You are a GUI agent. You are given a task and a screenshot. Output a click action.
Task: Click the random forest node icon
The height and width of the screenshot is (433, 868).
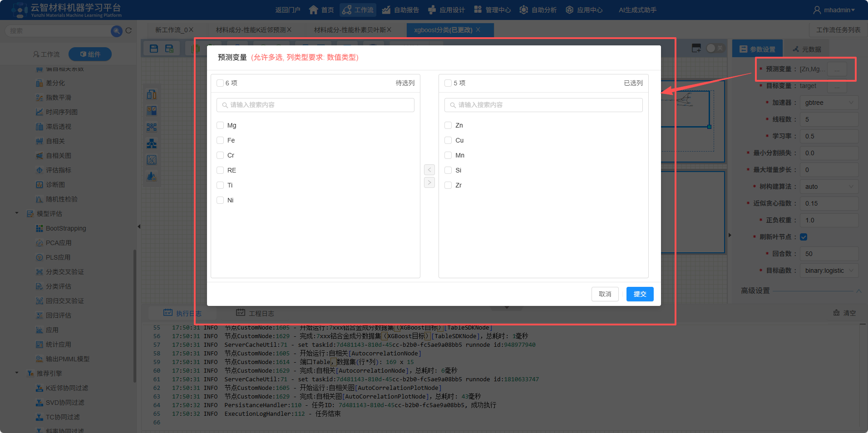(x=152, y=177)
